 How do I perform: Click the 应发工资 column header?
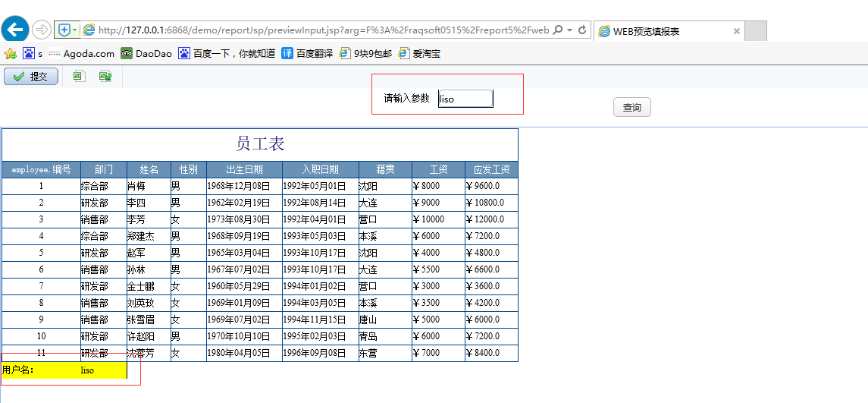click(x=491, y=169)
